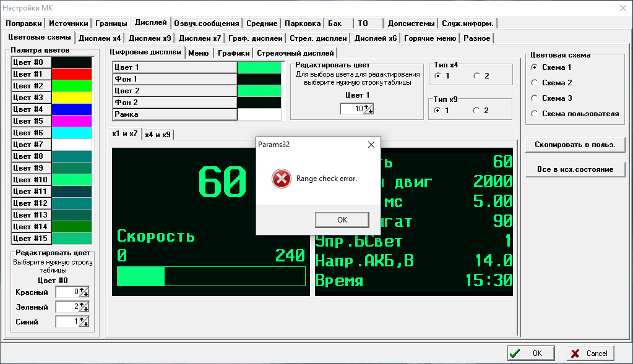Select Схема пользователя radio button
This screenshot has height=364, width=633.
[x=535, y=114]
